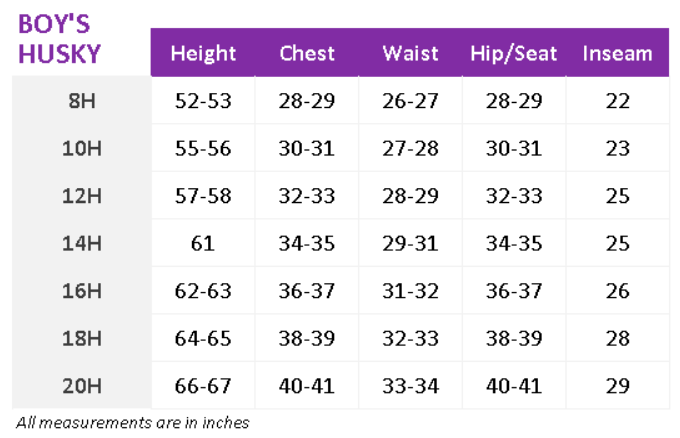Click the 14H height cell showing 61

tap(203, 243)
